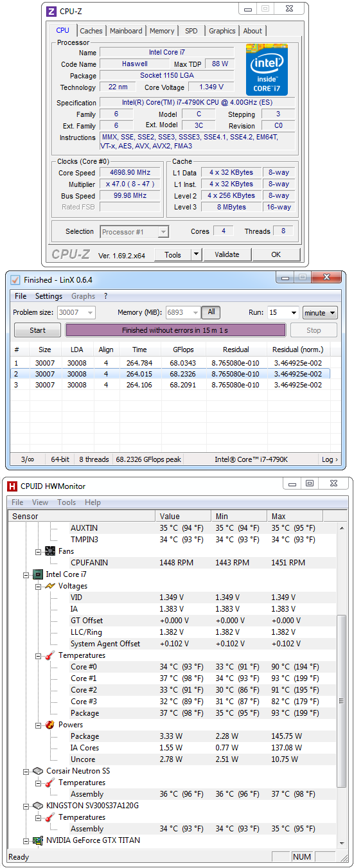This screenshot has width=354, height=868.
Task: Collapse the Fans tree node
Action: pyautogui.click(x=39, y=551)
